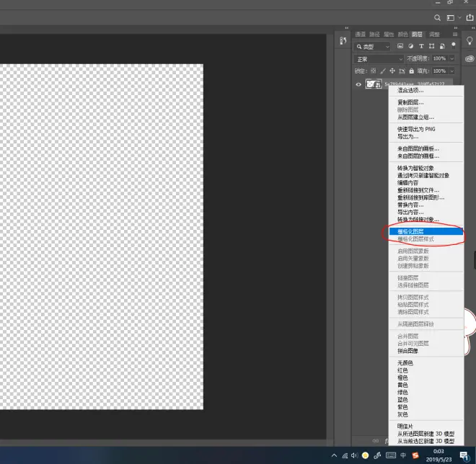The width and height of the screenshot is (476, 464).
Task: Filter layers by type layer icon
Action: click(421, 46)
